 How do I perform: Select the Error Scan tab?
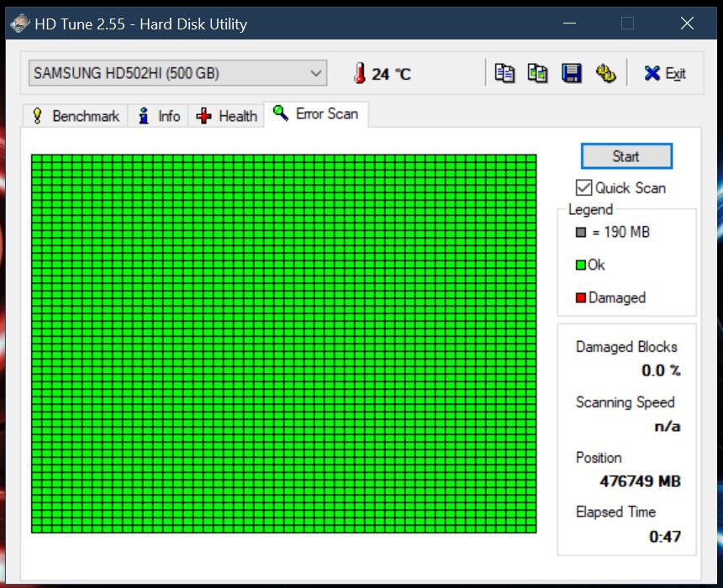(x=316, y=114)
